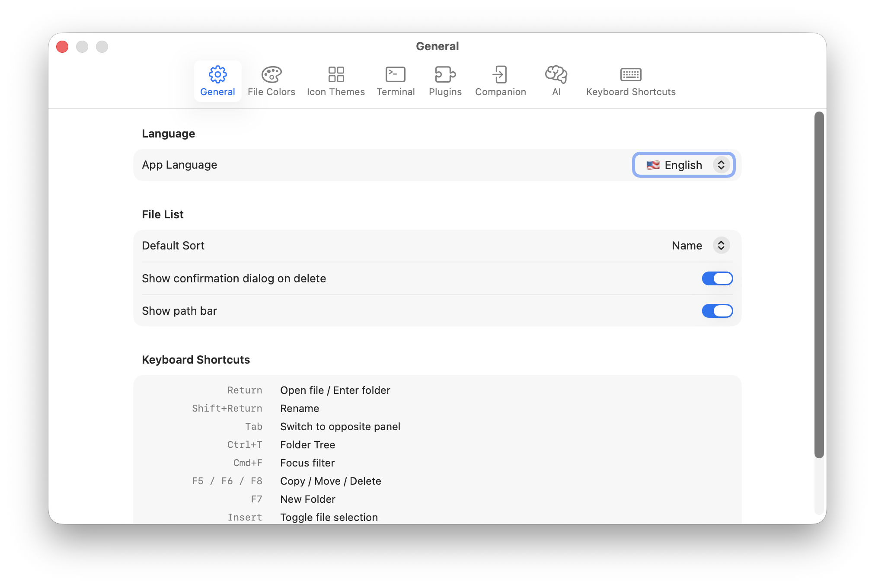Viewport: 875px width, 588px height.
Task: Turn off Show path bar switch
Action: tap(717, 311)
